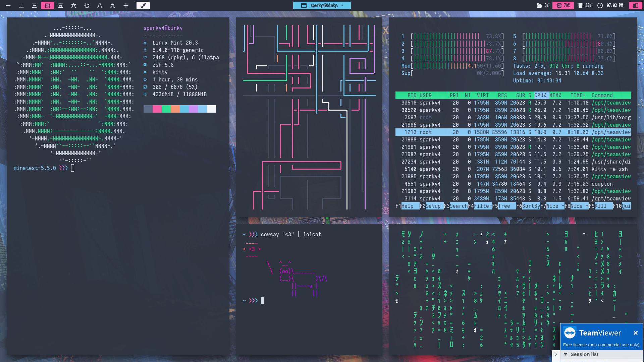Click F6 SortBy in htop footer

(x=531, y=206)
